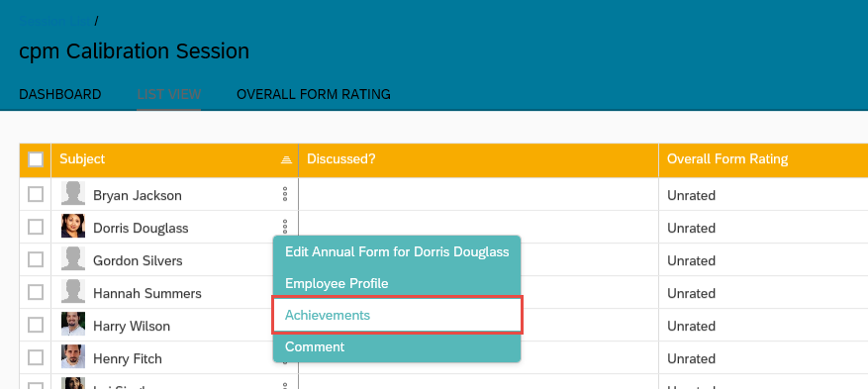This screenshot has height=389, width=868.
Task: Click Henry Fitch's avatar picture
Action: pyautogui.click(x=73, y=356)
